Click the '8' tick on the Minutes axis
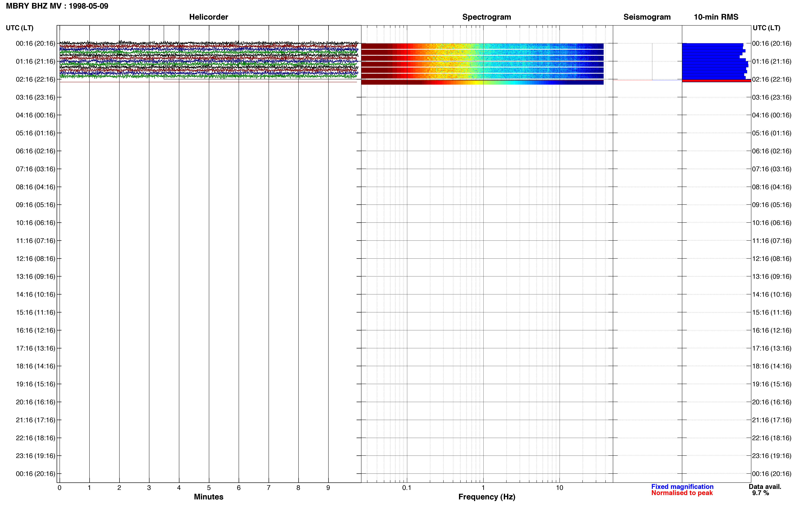Viewport: 812px width, 508px height. (x=298, y=487)
